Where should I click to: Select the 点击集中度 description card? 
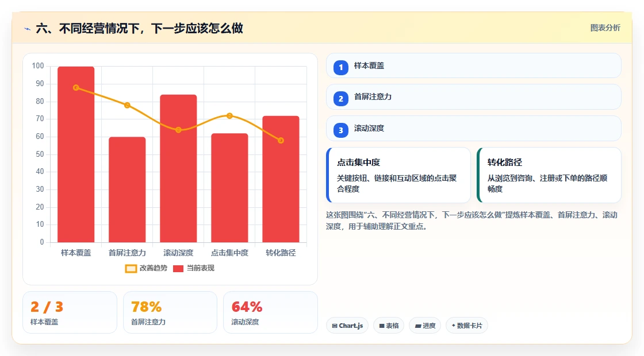(398, 175)
